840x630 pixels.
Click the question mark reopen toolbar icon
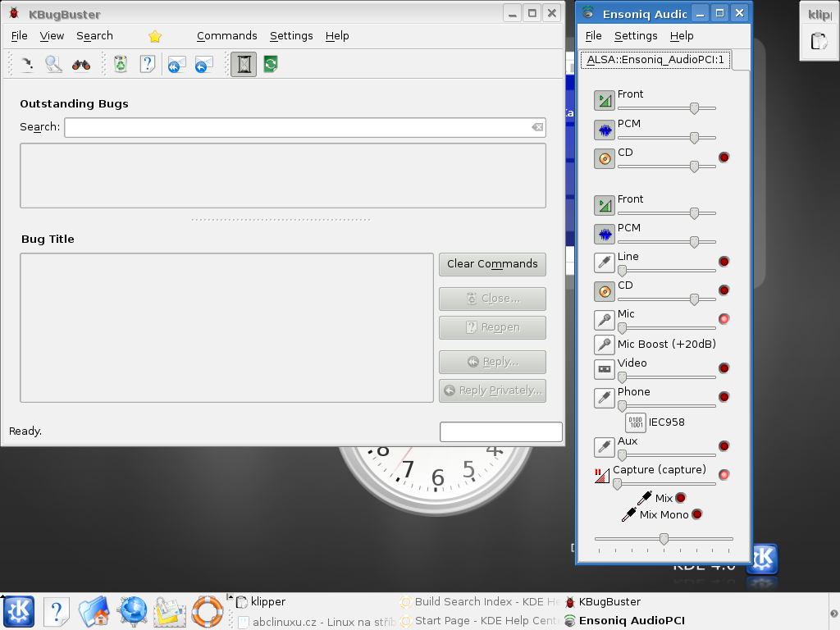pyautogui.click(x=148, y=65)
